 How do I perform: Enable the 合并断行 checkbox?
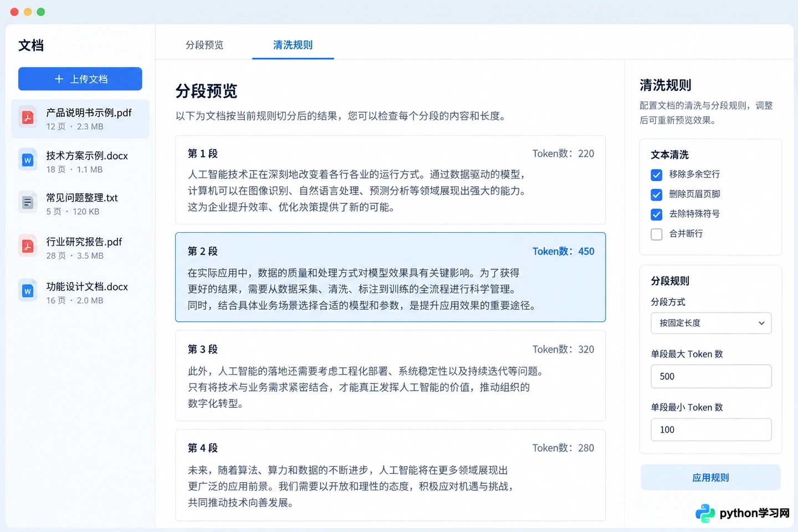tap(656, 234)
